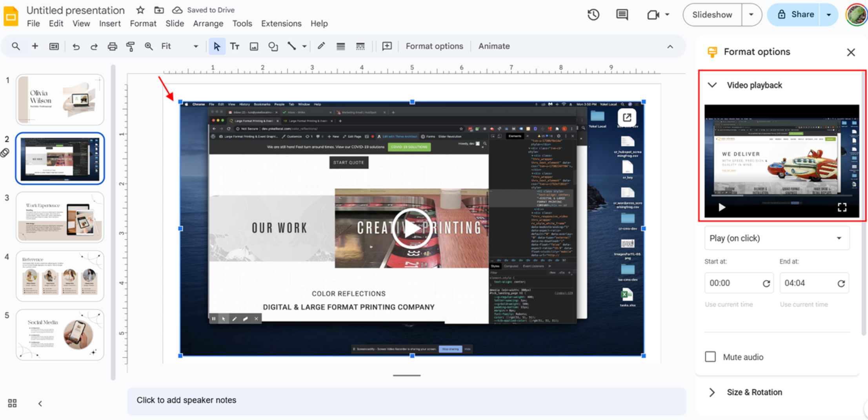Open the Insert menu

coord(110,24)
